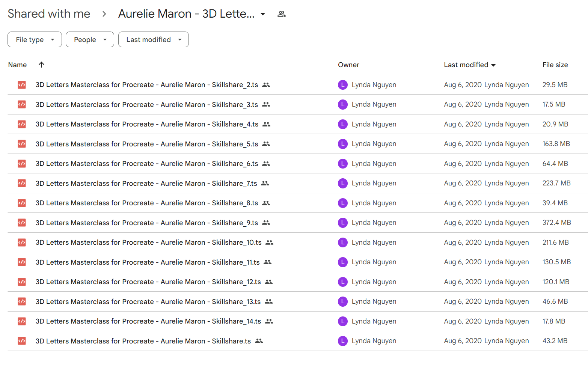Click the shared icon beside Skillshare_7.ts
This screenshot has height=378, width=588.
[265, 183]
